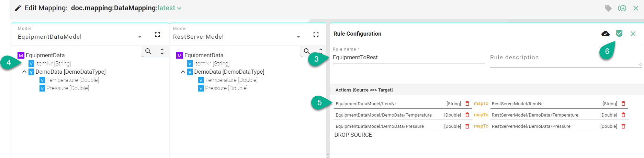This screenshot has height=158, width=644.
Task: Open the RestServerModel model dropdown
Action: (298, 37)
